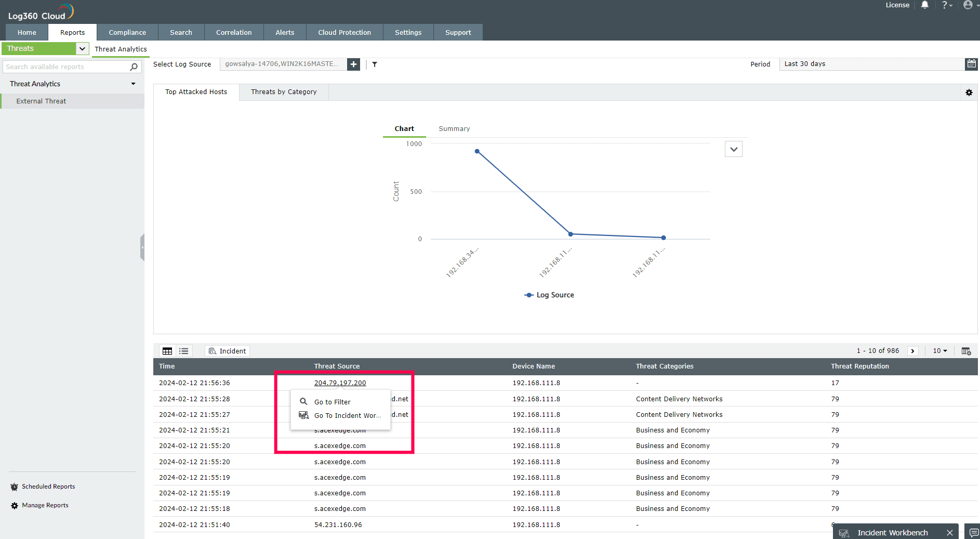Image resolution: width=980 pixels, height=539 pixels.
Task: Open Manage Reports link
Action: [45, 506]
